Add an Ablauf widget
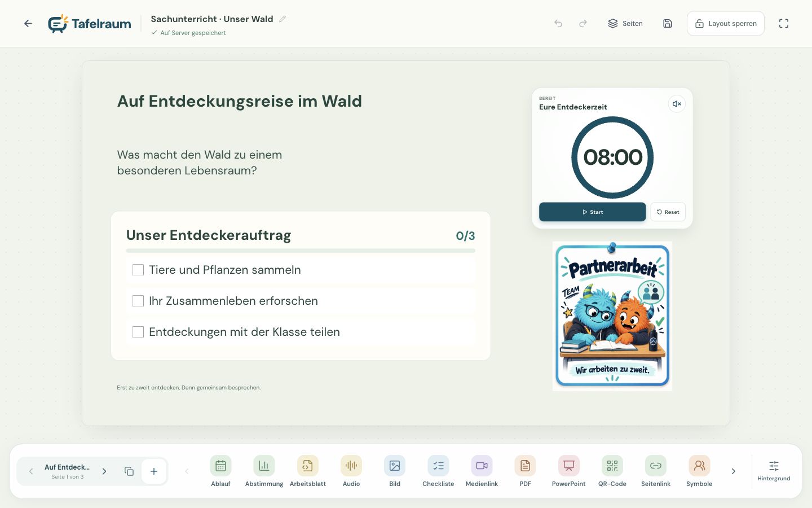This screenshot has width=812, height=508. point(220,471)
